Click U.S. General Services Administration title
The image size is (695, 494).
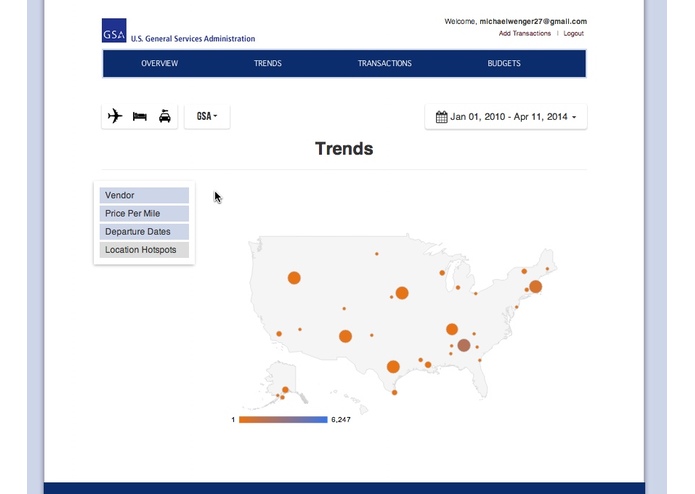pyautogui.click(x=193, y=39)
